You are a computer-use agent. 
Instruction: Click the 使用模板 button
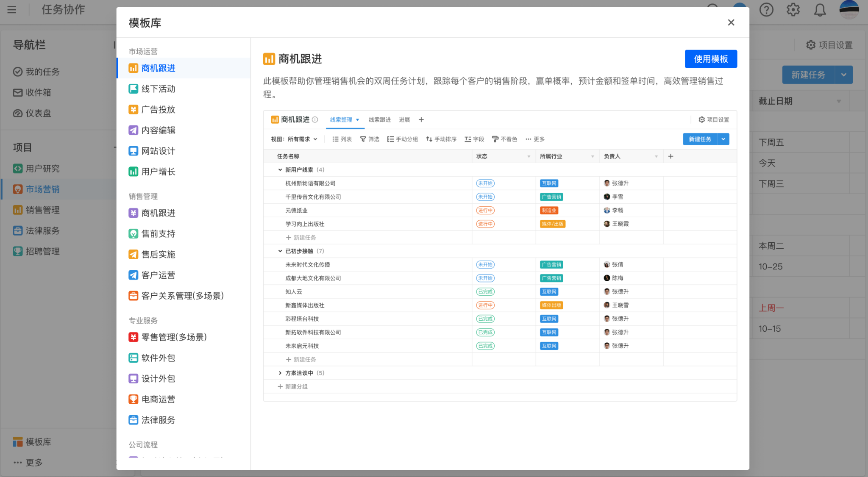(x=710, y=59)
